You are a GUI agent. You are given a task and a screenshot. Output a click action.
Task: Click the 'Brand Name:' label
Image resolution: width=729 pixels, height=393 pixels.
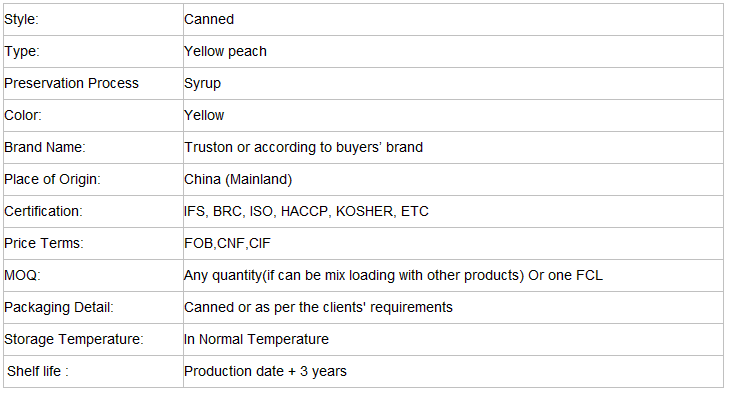(45, 147)
